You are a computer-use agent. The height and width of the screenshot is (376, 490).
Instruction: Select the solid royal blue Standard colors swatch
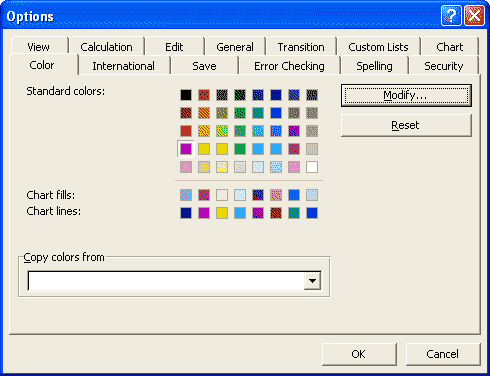(276, 113)
